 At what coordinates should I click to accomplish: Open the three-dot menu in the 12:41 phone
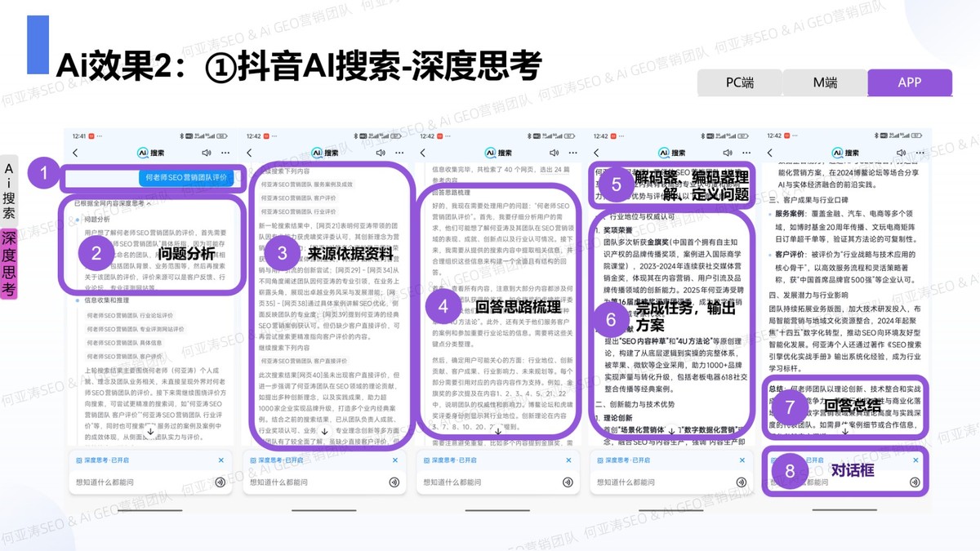(x=225, y=153)
